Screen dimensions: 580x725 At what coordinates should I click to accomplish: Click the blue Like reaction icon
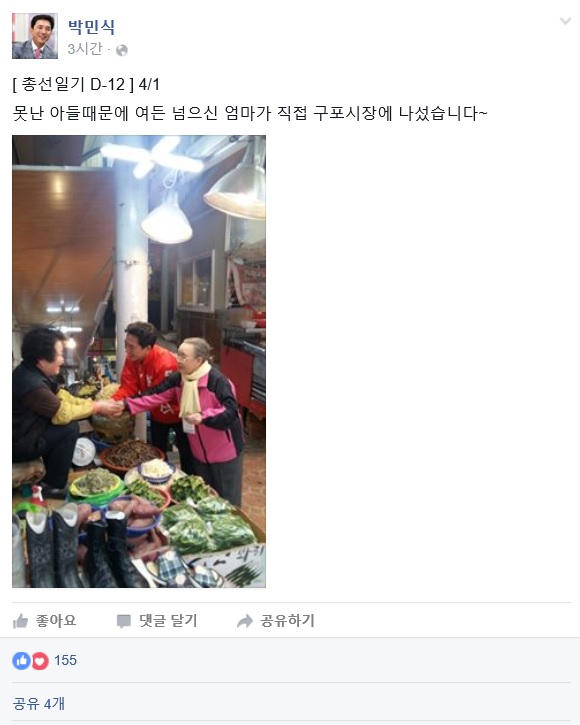[21, 661]
